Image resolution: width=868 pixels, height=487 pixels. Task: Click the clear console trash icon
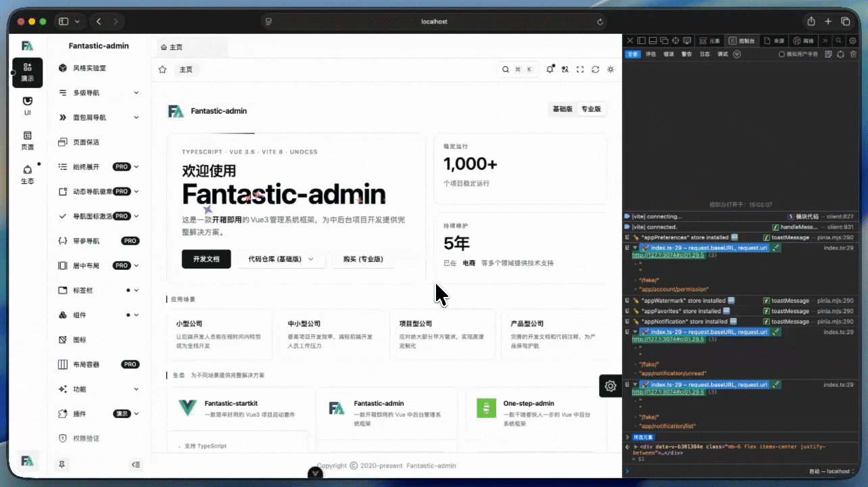[x=852, y=54]
